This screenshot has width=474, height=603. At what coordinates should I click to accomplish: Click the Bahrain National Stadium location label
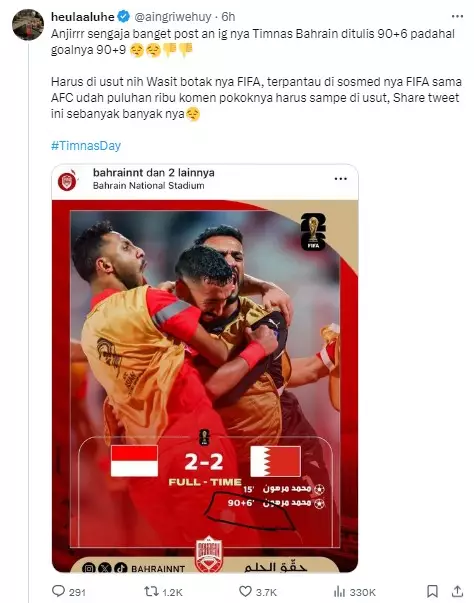tap(148, 186)
